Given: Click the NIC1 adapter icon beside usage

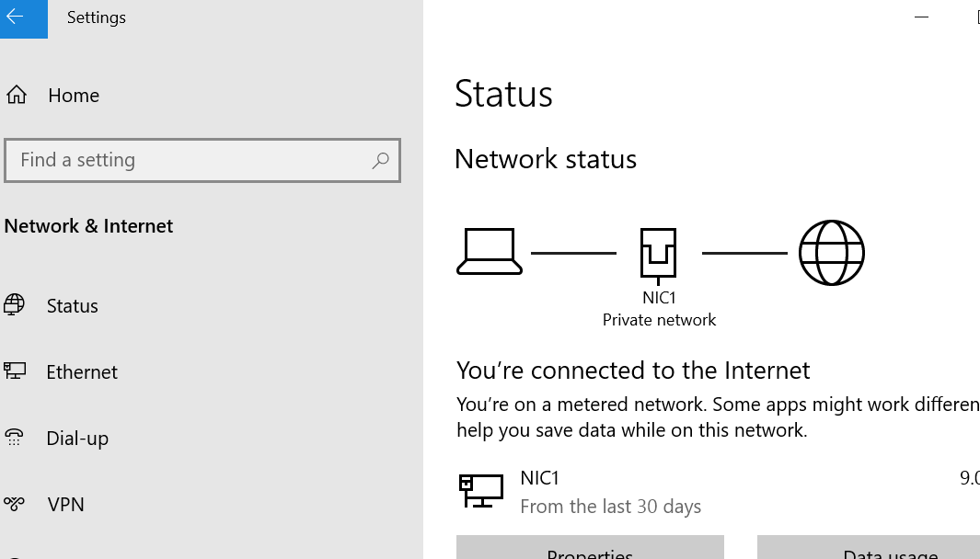Looking at the screenshot, I should tap(481, 491).
